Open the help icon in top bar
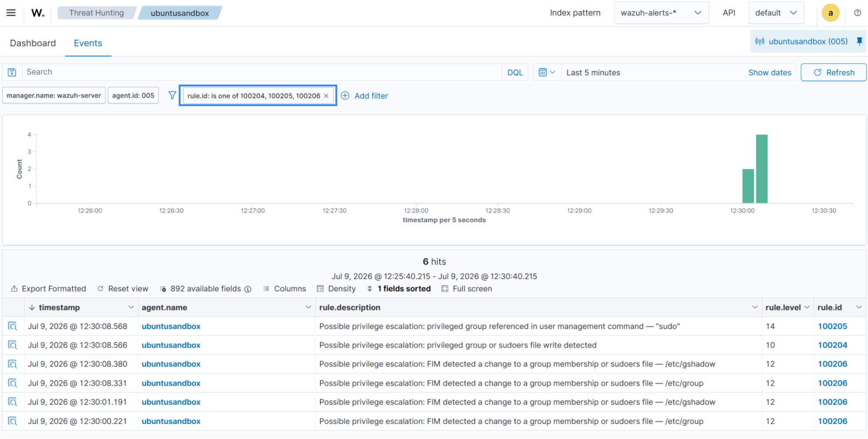 [857, 13]
